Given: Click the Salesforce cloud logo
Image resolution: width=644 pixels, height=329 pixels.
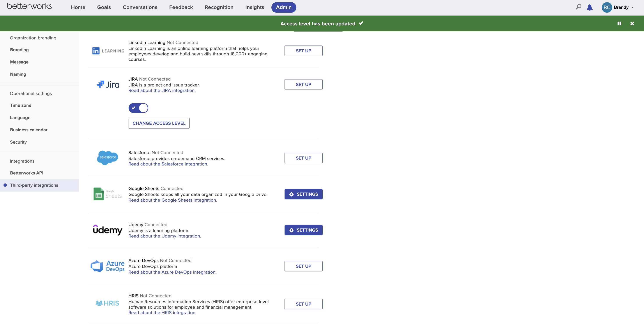Looking at the screenshot, I should pos(108,157).
